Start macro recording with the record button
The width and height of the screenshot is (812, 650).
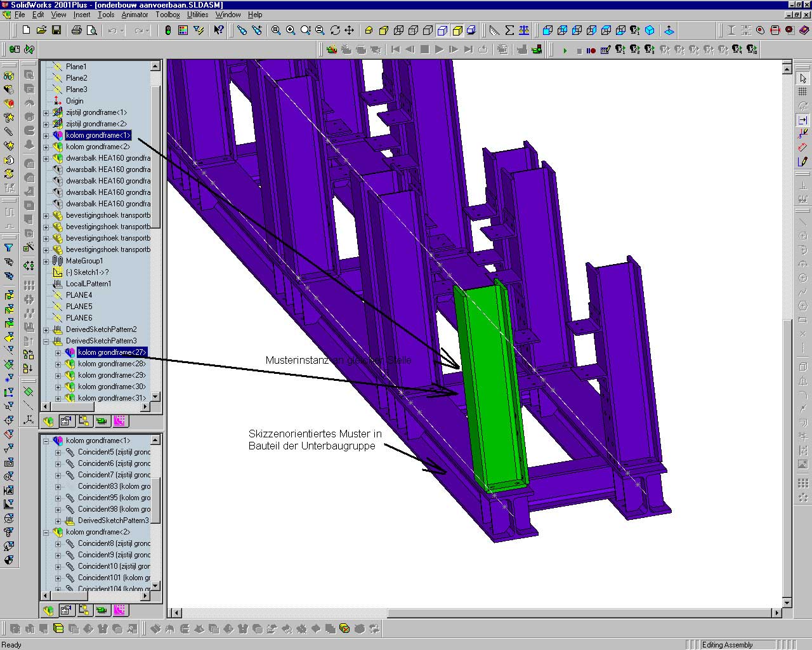pos(592,50)
